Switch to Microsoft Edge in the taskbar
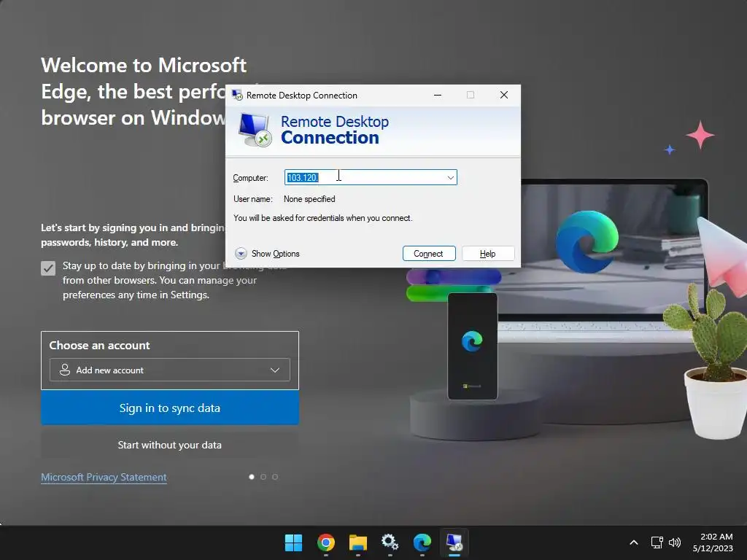The image size is (747, 560). (422, 542)
